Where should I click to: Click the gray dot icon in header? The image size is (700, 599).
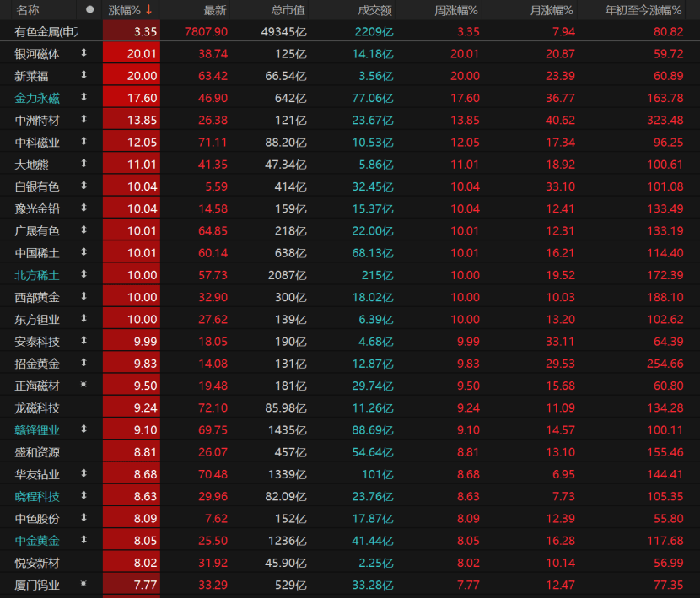tap(89, 10)
